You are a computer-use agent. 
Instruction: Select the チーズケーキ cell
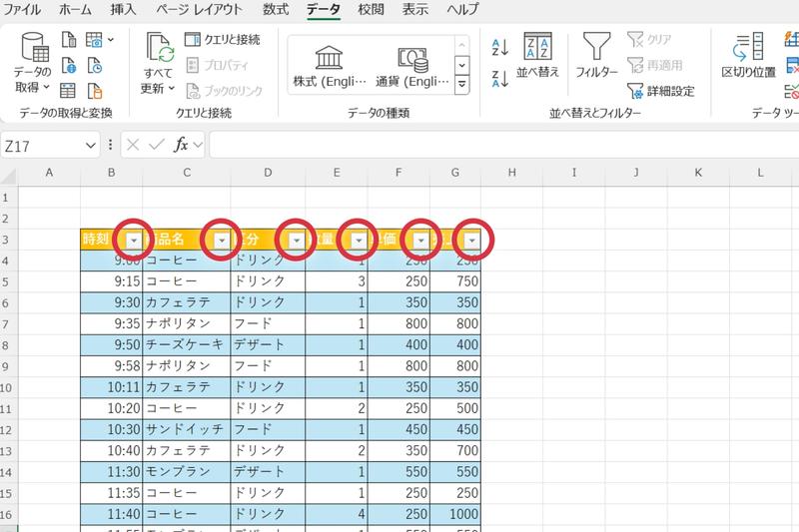[x=187, y=344]
